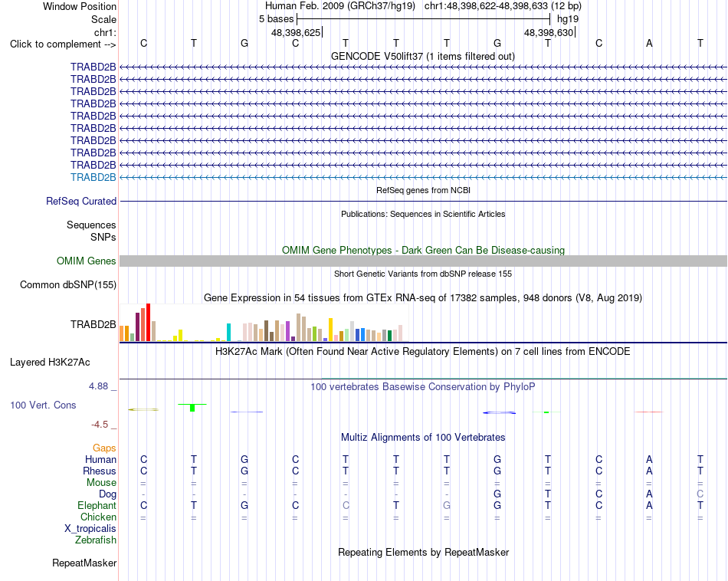Screen dimensions: 728x581
Task: Open the Common dbSNP(155) track label
Action: coord(68,284)
